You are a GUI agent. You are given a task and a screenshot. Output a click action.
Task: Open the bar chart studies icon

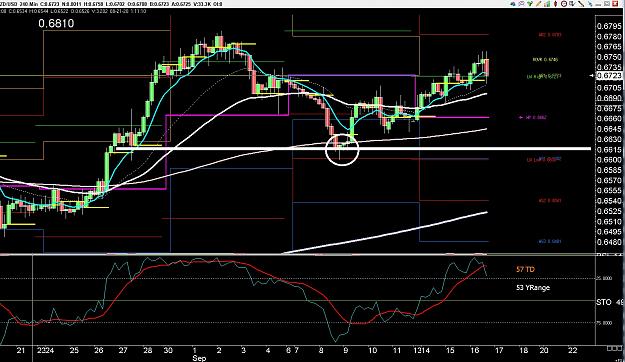[x=547, y=4]
